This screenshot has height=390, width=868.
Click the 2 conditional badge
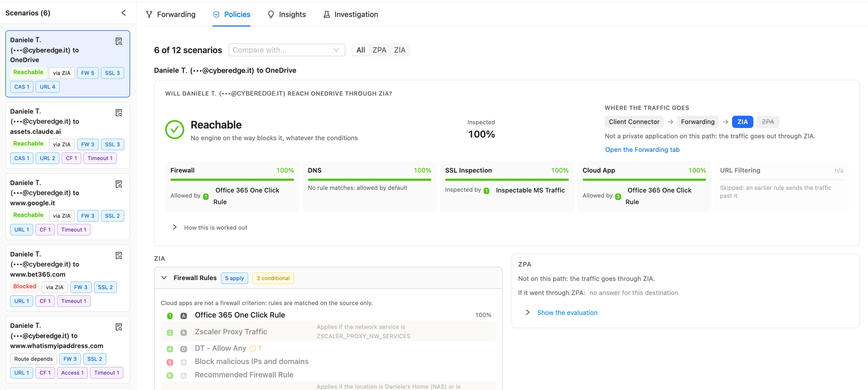273,278
